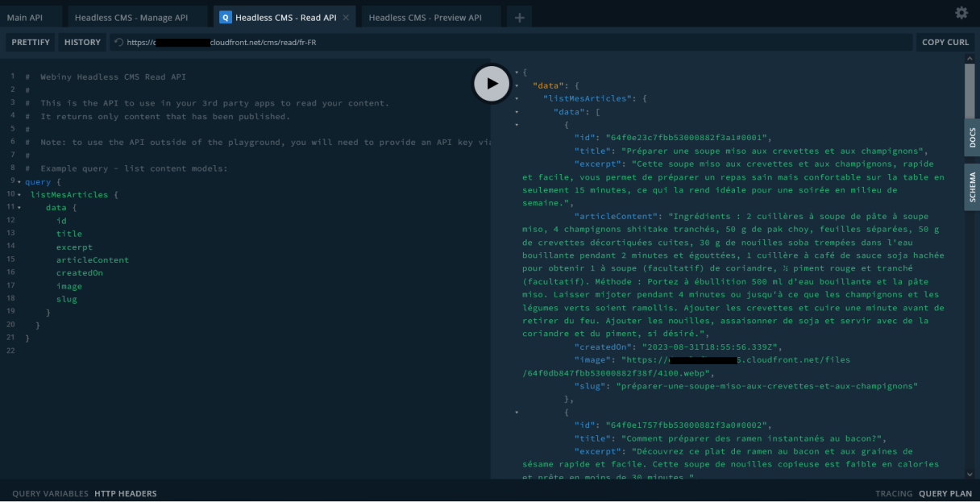Open the DOCS side panel

pos(973,139)
